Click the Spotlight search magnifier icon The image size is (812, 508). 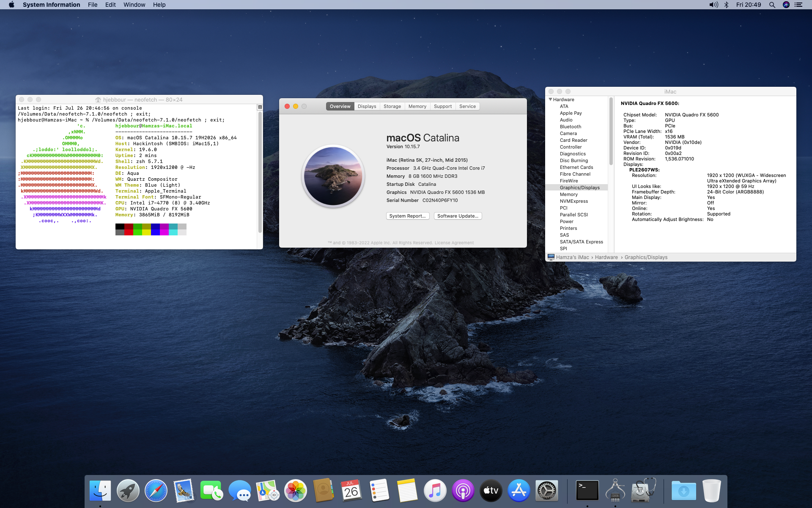(x=772, y=5)
